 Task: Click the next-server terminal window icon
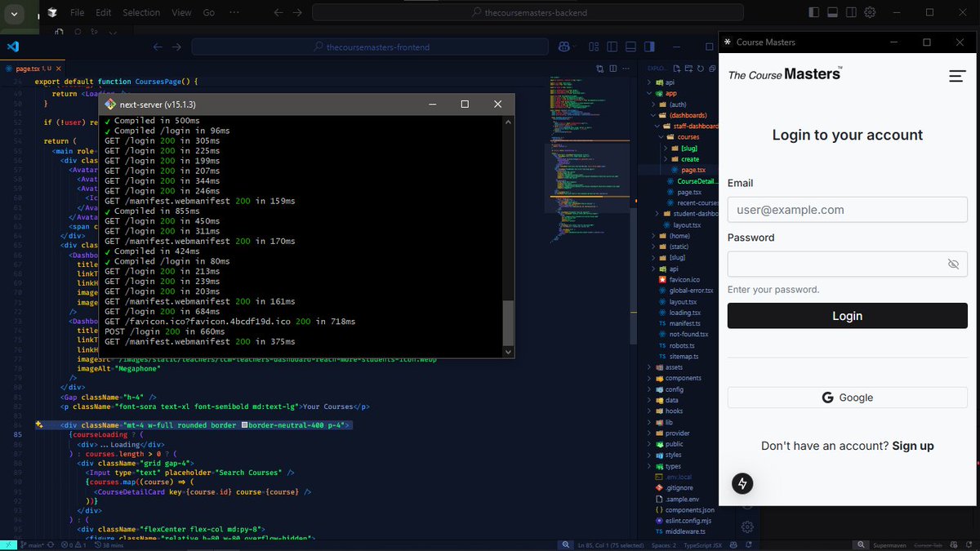coord(110,104)
